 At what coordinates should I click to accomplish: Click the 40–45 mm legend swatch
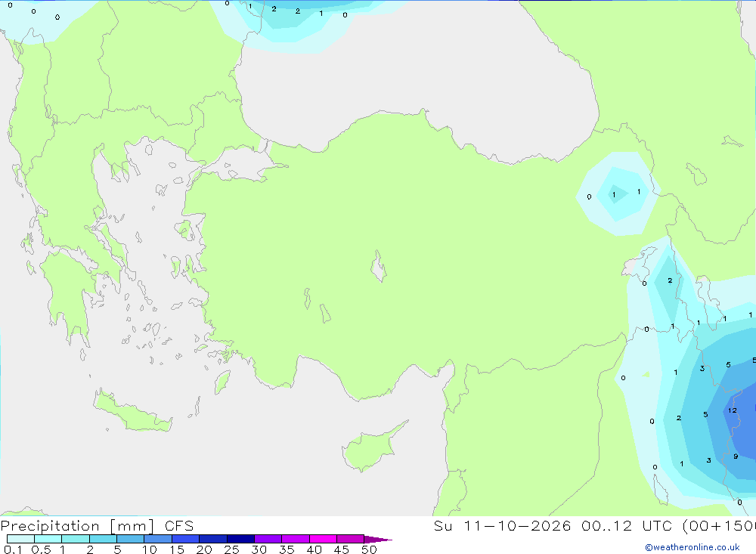click(323, 539)
